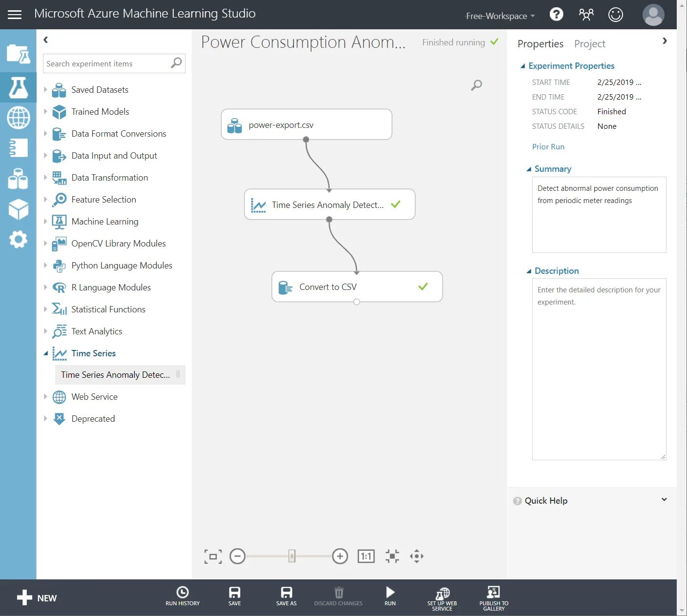
Task: Expand Machine Learning category
Action: click(45, 221)
